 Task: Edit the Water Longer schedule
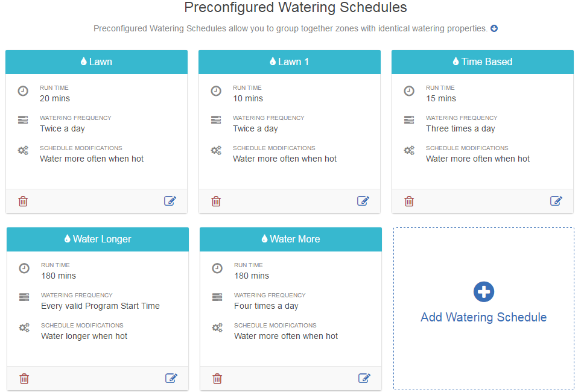pos(171,378)
